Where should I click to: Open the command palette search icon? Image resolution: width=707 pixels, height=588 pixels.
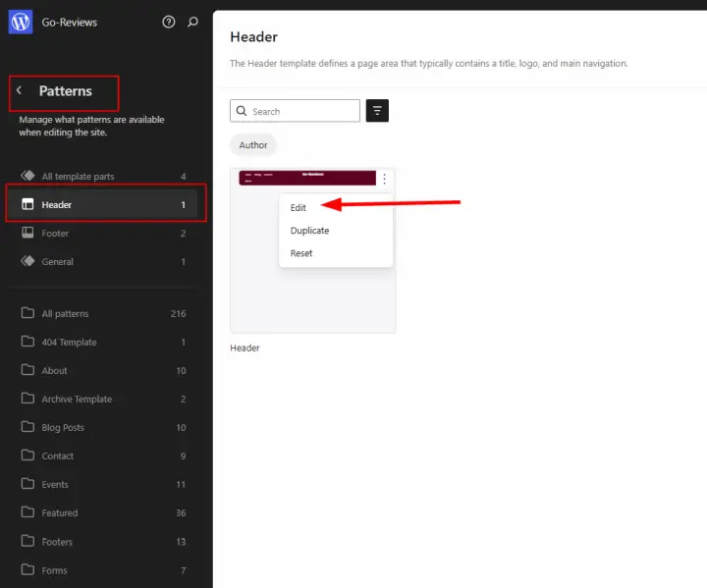pos(192,22)
